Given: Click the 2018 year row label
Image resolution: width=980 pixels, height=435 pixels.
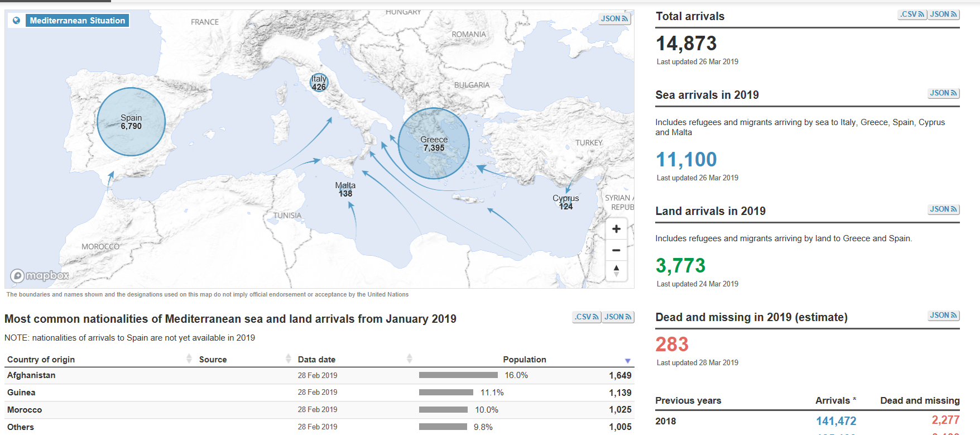Looking at the screenshot, I should point(665,421).
